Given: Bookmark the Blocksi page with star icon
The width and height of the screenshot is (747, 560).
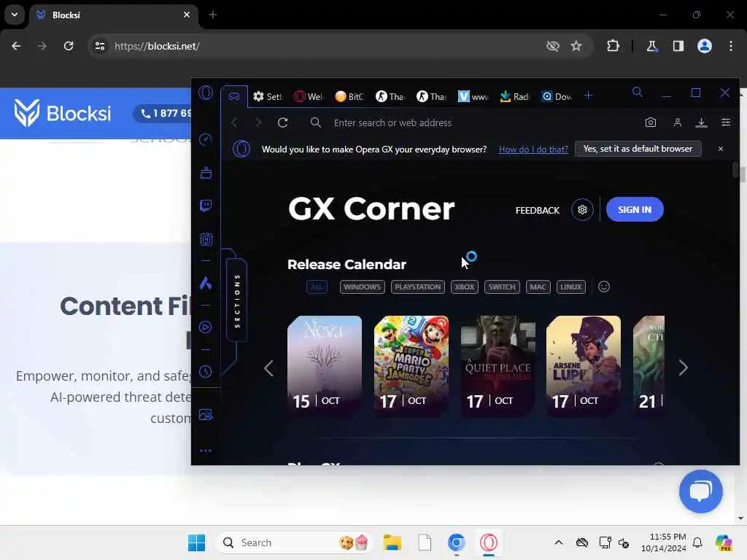Looking at the screenshot, I should pyautogui.click(x=576, y=46).
